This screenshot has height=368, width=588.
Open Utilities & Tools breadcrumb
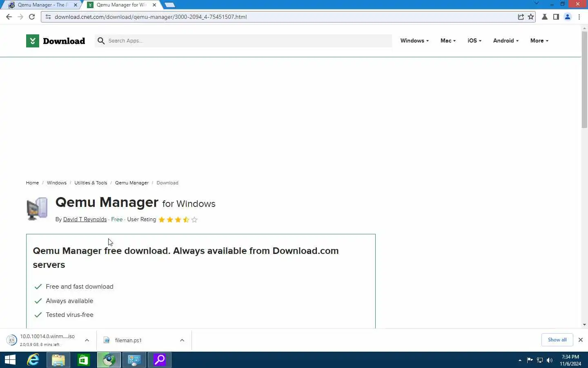click(x=91, y=183)
